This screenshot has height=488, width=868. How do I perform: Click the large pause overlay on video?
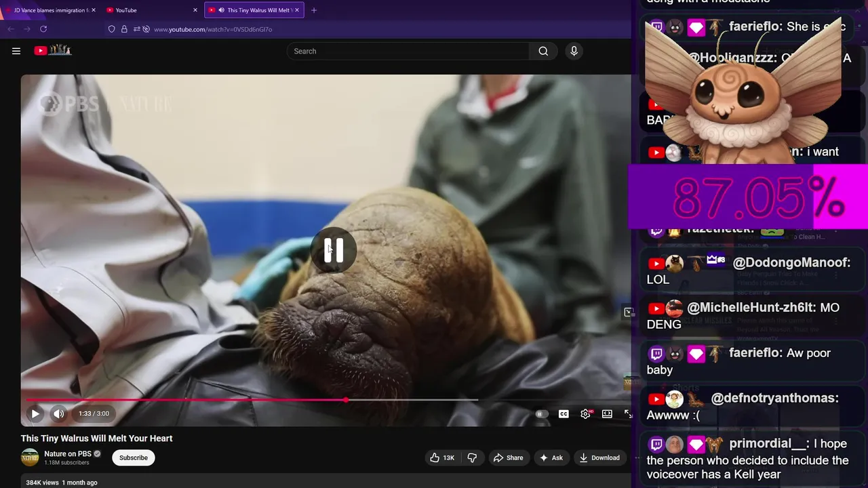click(334, 250)
